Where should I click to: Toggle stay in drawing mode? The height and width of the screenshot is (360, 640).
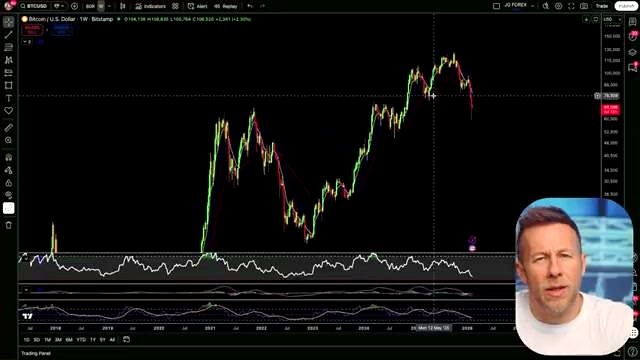click(9, 170)
